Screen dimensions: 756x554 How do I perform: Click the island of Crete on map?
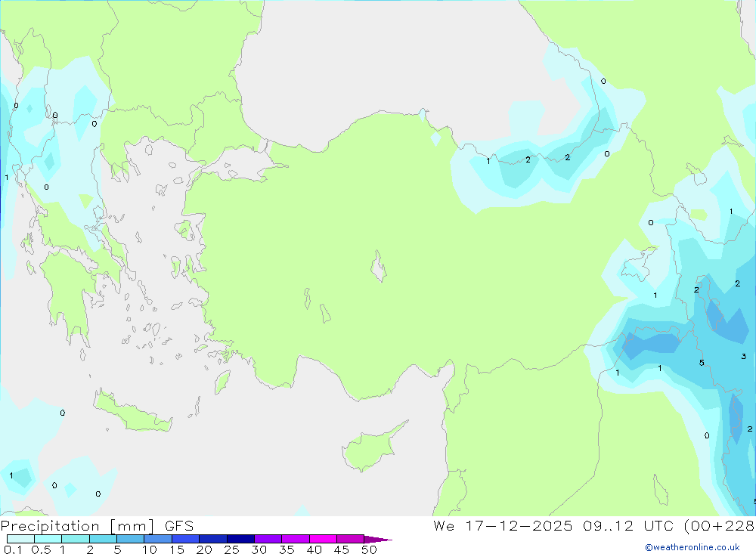coord(132,411)
